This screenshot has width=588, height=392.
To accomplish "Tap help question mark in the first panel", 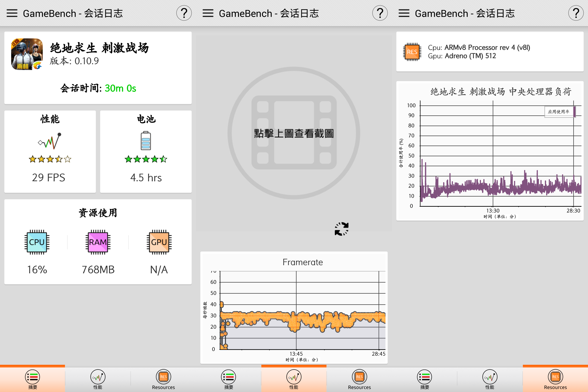I will tap(184, 13).
